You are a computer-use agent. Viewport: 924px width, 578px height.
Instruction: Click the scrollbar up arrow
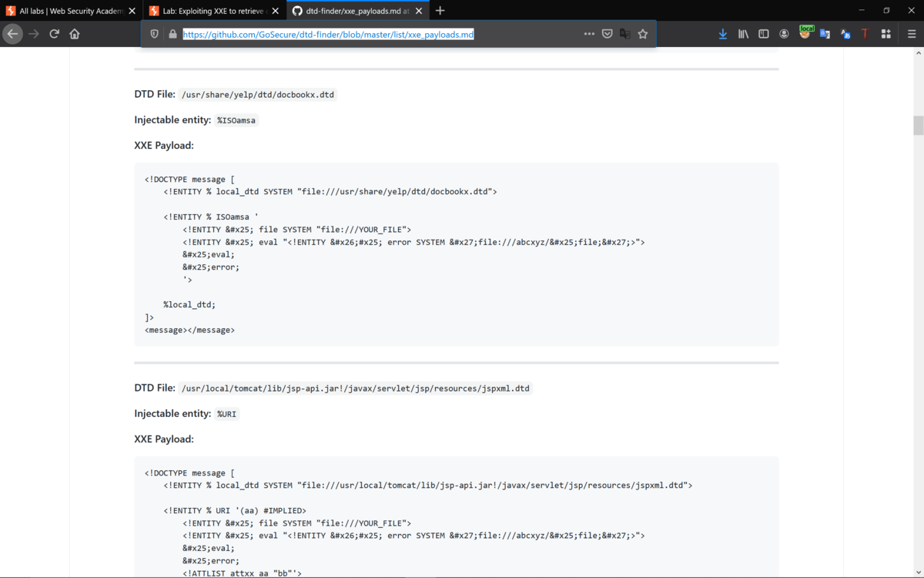pos(918,53)
